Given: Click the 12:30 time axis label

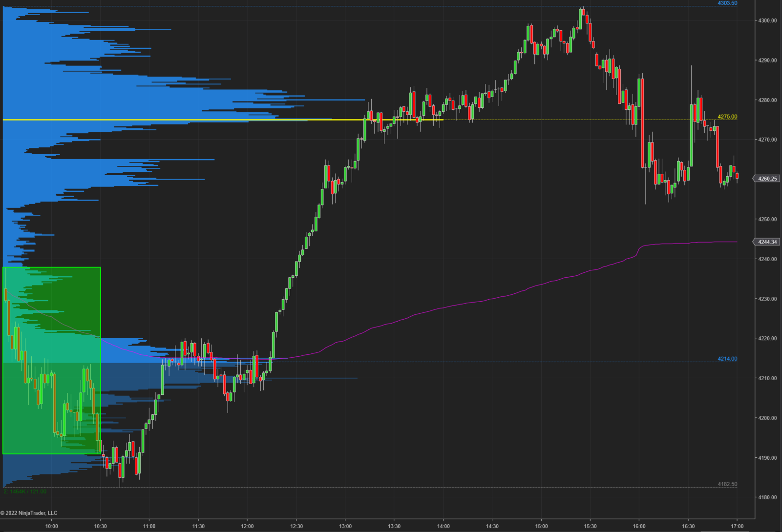Looking at the screenshot, I should [x=296, y=526].
